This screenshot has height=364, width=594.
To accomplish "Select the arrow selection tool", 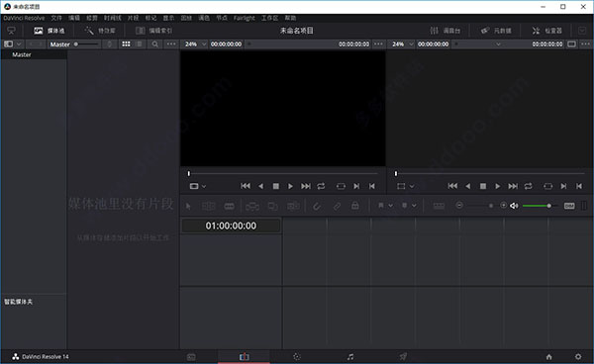I will click(x=188, y=206).
